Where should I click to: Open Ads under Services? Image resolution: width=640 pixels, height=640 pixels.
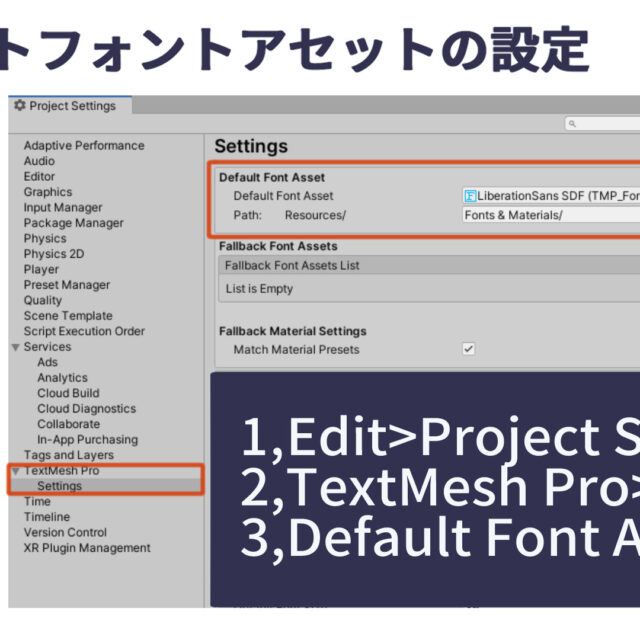47,362
